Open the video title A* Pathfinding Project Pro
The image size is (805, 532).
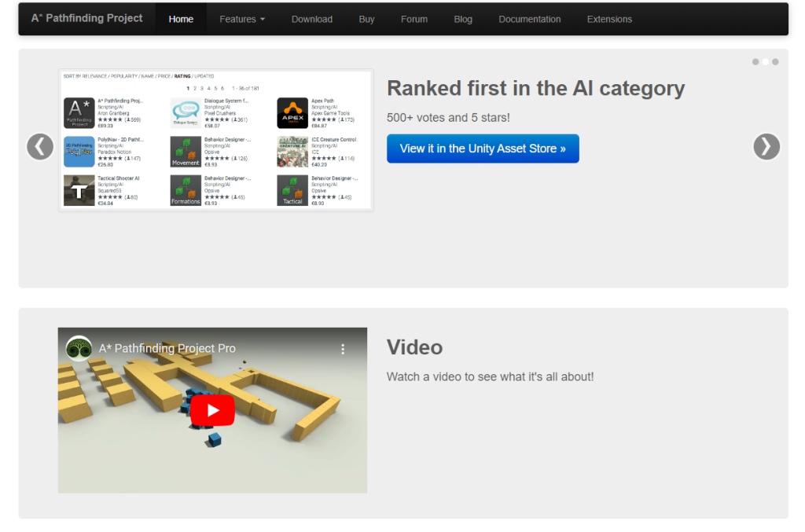[167, 348]
